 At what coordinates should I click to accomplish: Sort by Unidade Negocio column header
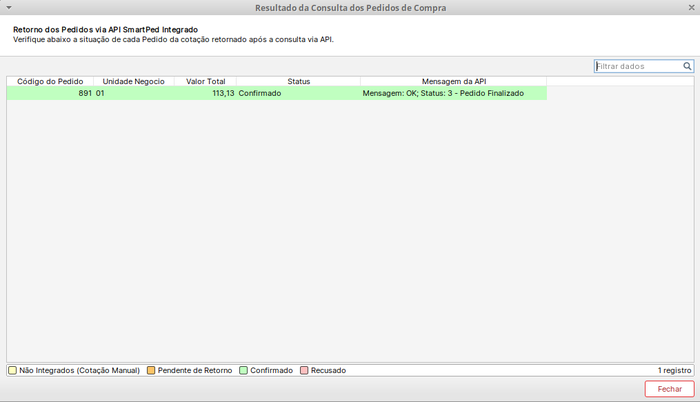tap(134, 81)
